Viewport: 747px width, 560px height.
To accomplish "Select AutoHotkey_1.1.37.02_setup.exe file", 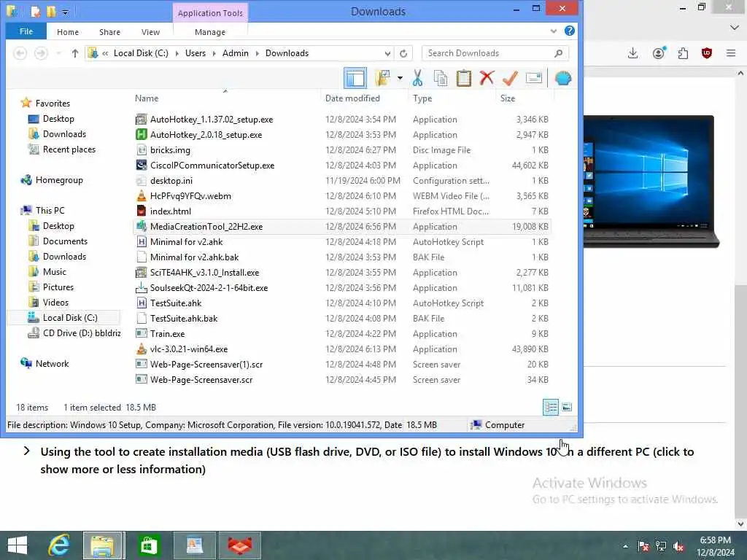I will [212, 120].
